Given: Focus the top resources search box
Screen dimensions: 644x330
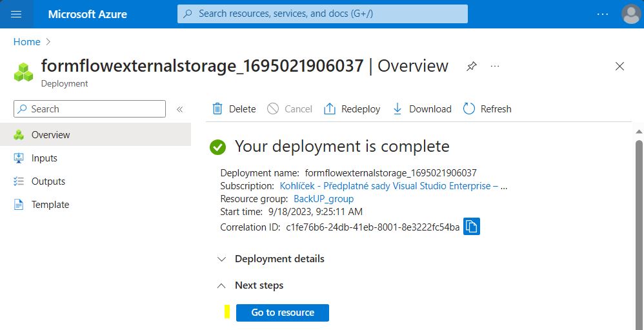Looking at the screenshot, I should (x=323, y=14).
